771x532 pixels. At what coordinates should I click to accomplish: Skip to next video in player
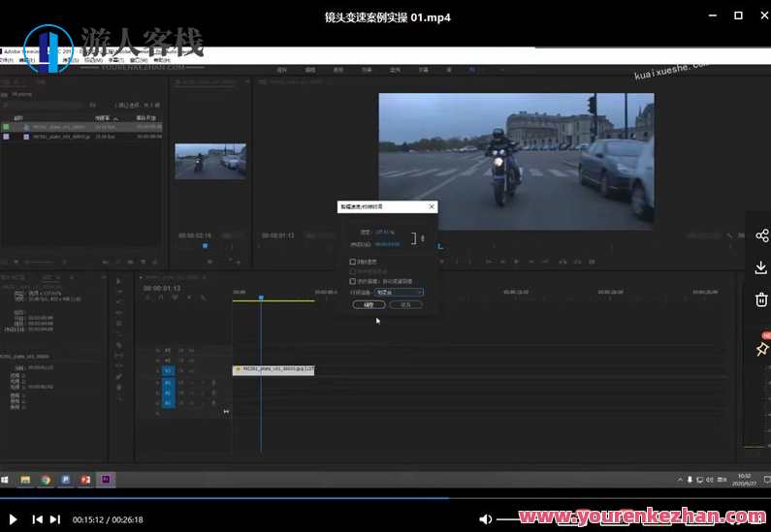pos(55,519)
